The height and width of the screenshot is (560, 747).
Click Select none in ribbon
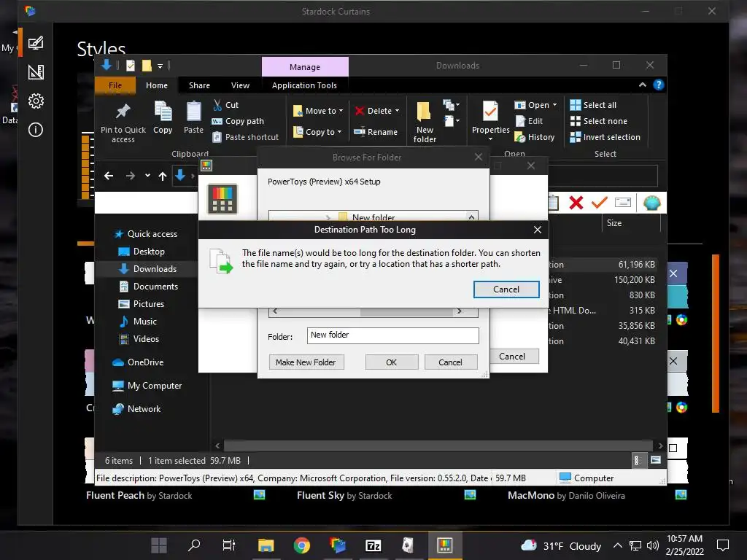tap(599, 121)
